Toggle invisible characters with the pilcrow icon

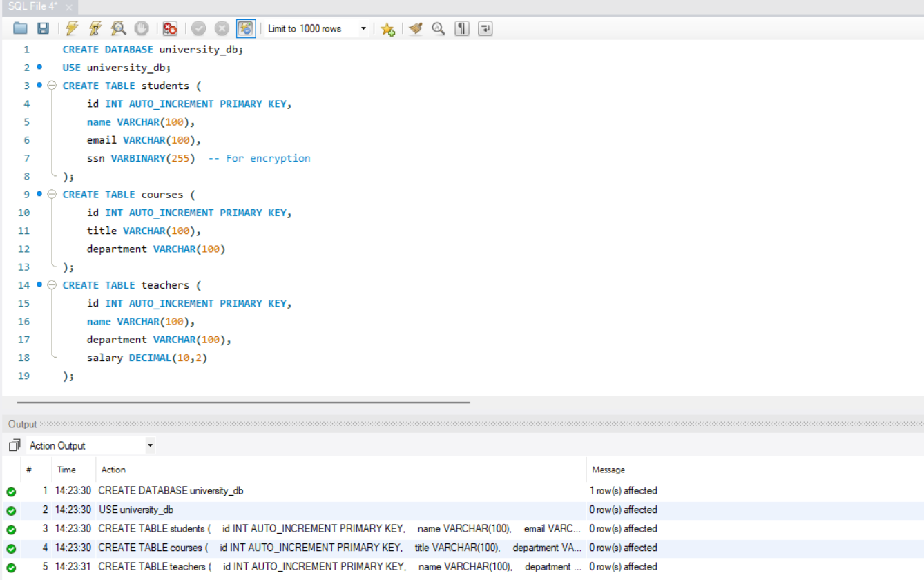click(x=462, y=28)
